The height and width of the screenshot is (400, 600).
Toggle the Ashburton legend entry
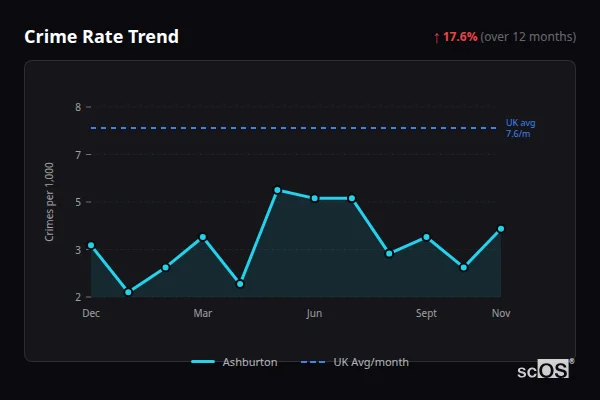coord(234,362)
